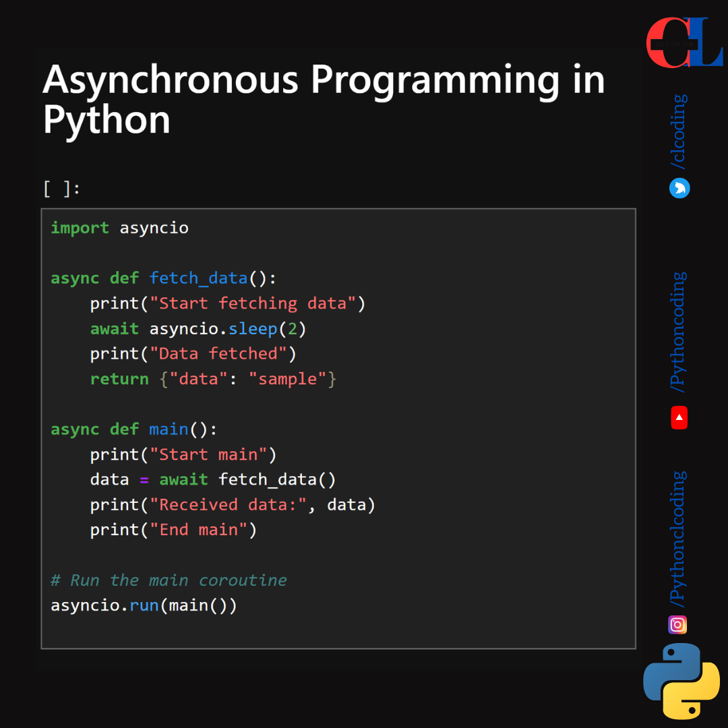Click the CL clcoding logo
This screenshot has width=728, height=728.
[x=684, y=42]
